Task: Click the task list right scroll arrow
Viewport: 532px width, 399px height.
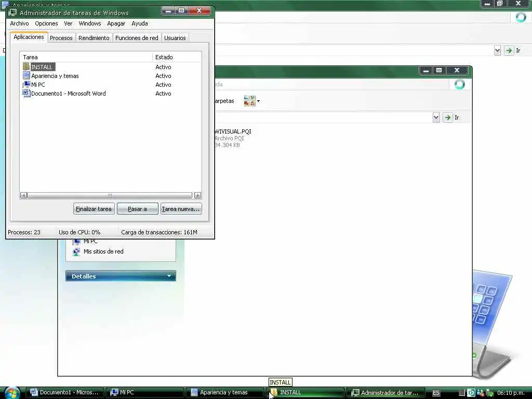Action: coord(197,195)
